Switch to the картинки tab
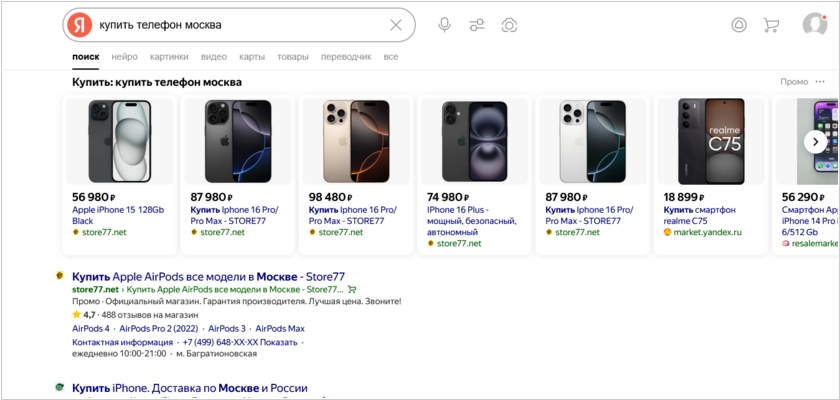 pyautogui.click(x=169, y=57)
